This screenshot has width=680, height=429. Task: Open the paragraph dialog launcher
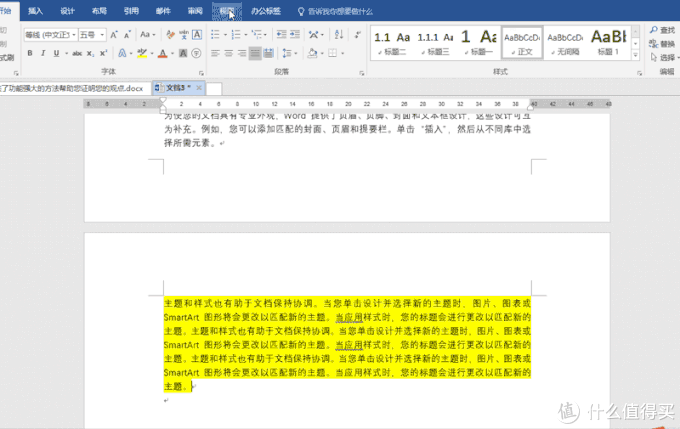(362, 73)
